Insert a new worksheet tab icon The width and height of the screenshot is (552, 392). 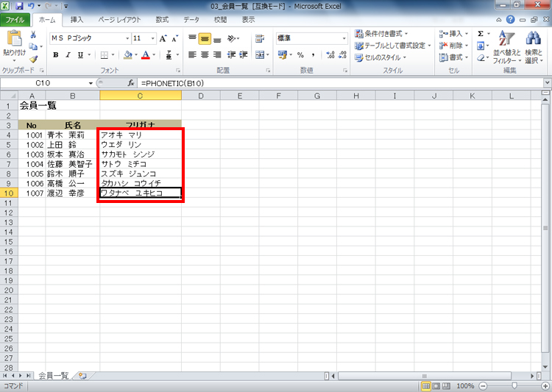(82, 376)
